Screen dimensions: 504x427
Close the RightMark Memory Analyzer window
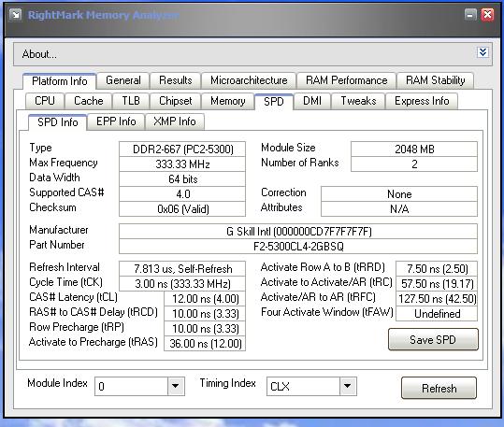coord(487,15)
